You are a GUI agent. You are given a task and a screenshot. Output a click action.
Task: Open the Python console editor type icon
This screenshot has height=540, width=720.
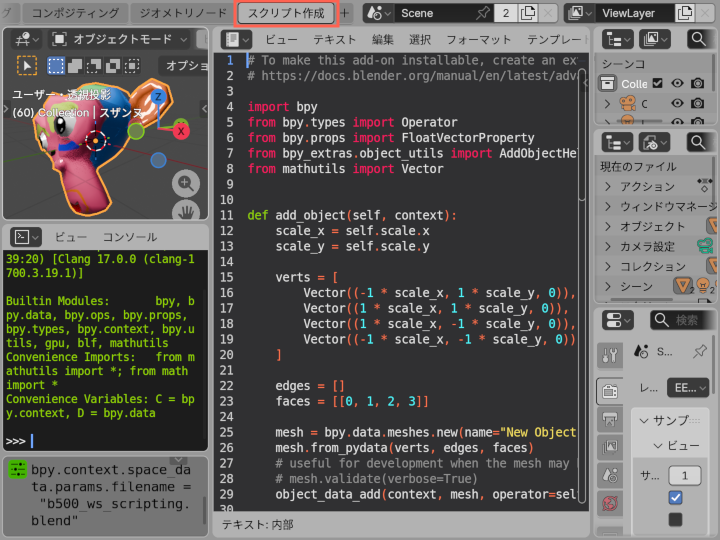pyautogui.click(x=26, y=237)
